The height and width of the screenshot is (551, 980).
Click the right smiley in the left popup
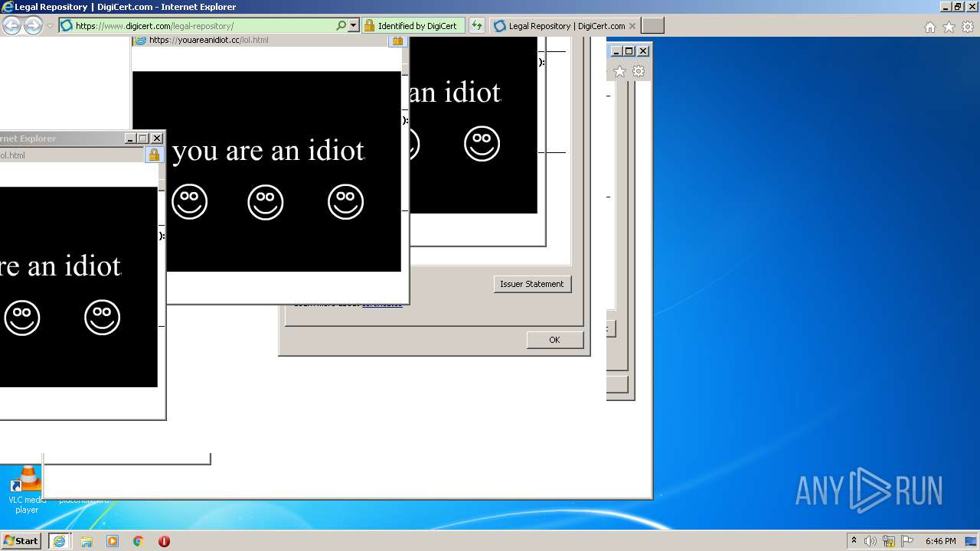pos(103,318)
